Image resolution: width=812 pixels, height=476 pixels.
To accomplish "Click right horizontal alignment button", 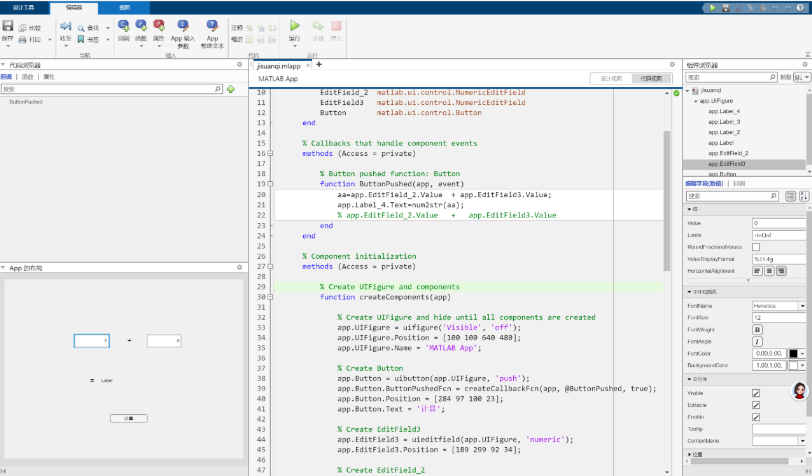I will click(781, 271).
